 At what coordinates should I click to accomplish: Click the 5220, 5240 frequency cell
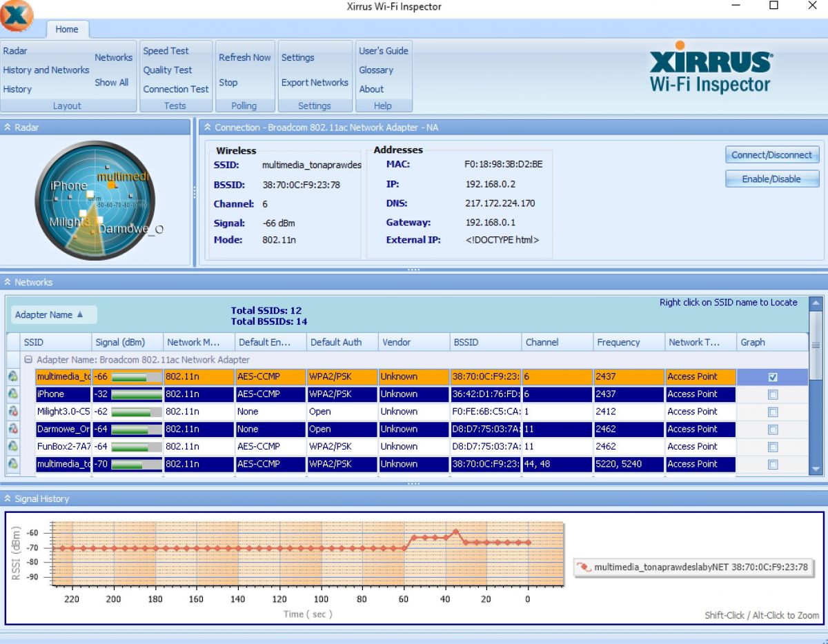tap(629, 464)
